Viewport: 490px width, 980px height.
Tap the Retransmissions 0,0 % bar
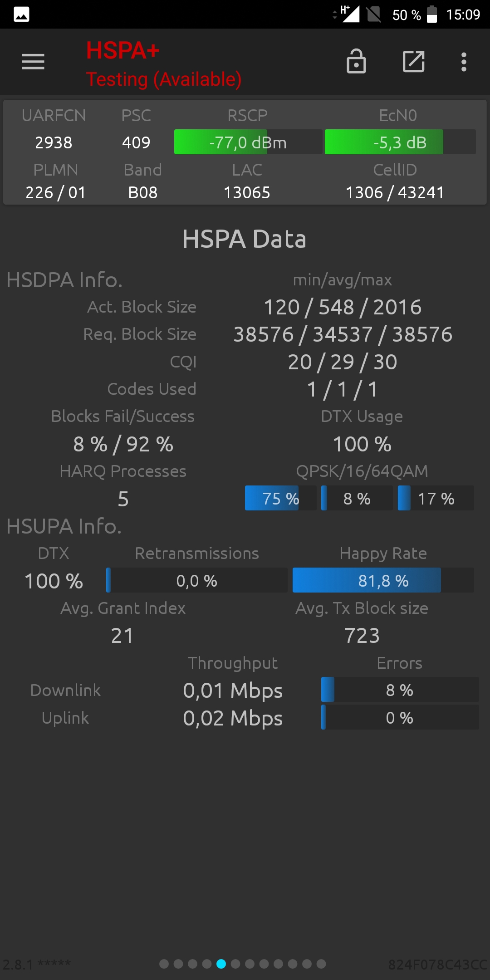point(197,580)
